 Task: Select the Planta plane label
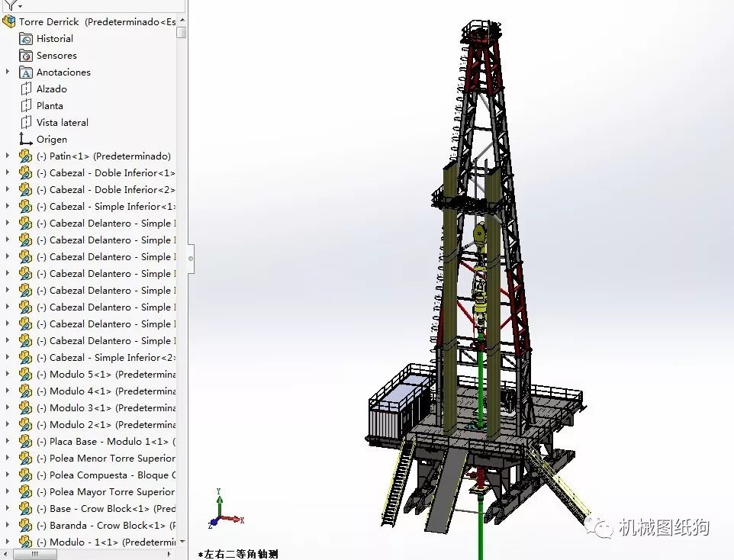coord(50,106)
